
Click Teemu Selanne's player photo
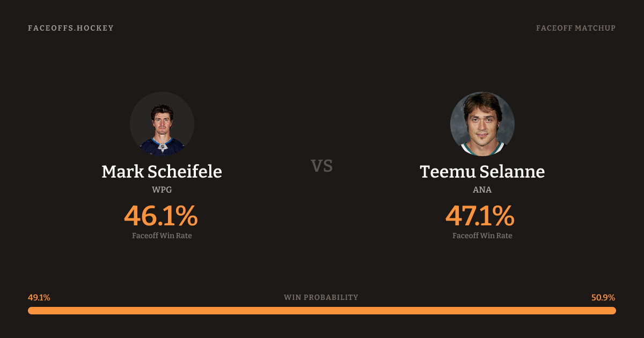(482, 124)
